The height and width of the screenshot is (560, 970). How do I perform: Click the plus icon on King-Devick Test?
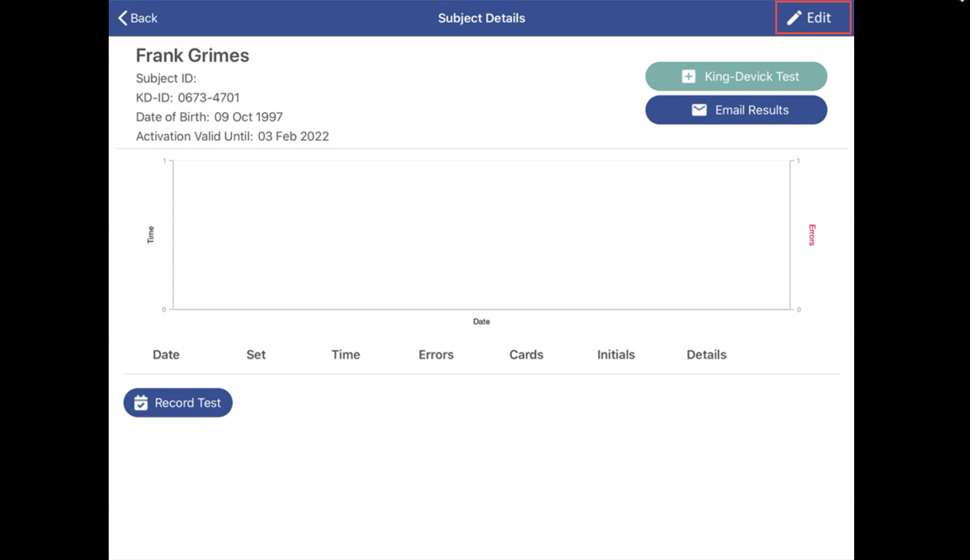point(689,76)
